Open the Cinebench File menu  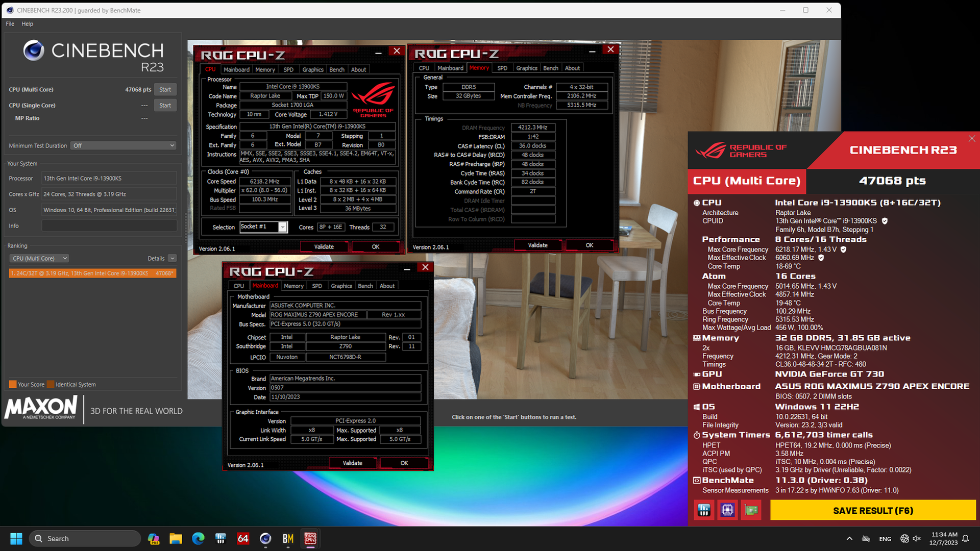(x=10, y=23)
